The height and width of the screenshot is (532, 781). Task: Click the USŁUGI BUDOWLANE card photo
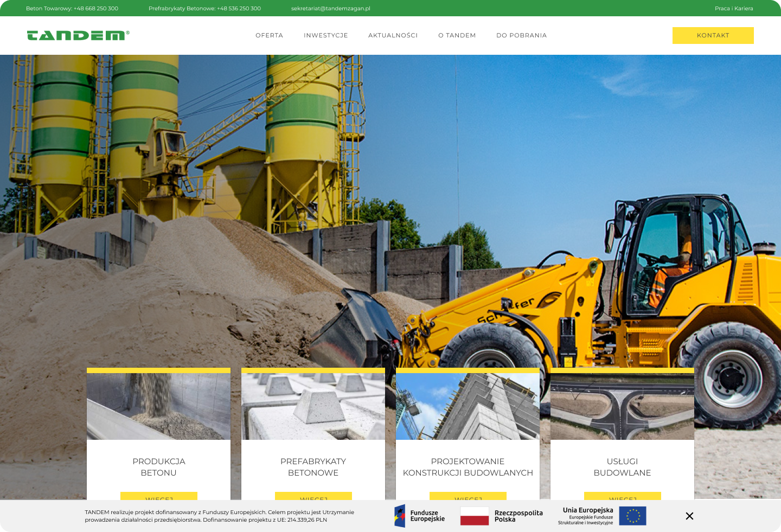pos(622,405)
